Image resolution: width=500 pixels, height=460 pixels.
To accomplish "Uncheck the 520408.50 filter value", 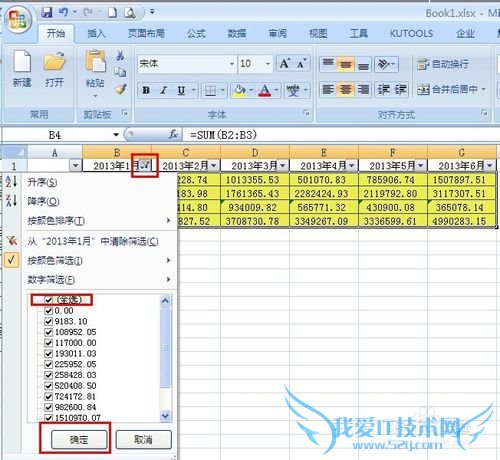I will [x=49, y=386].
